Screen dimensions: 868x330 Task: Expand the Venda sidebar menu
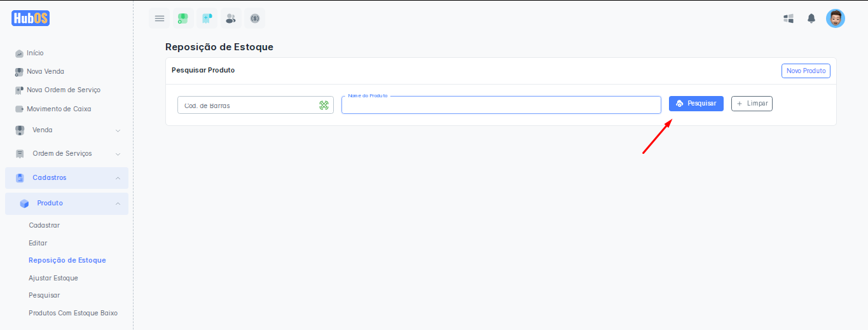point(67,130)
